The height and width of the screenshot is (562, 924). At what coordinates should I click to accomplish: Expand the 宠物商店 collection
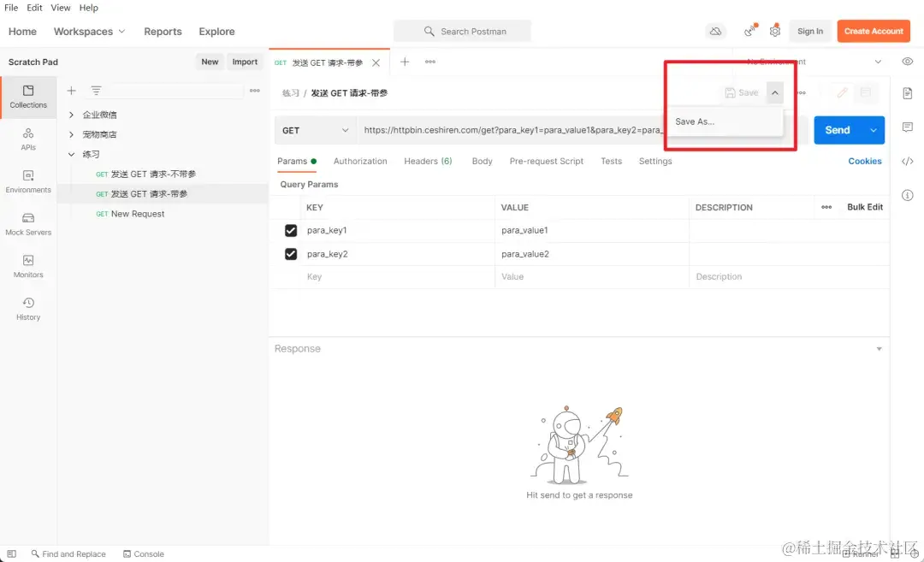[x=71, y=135]
